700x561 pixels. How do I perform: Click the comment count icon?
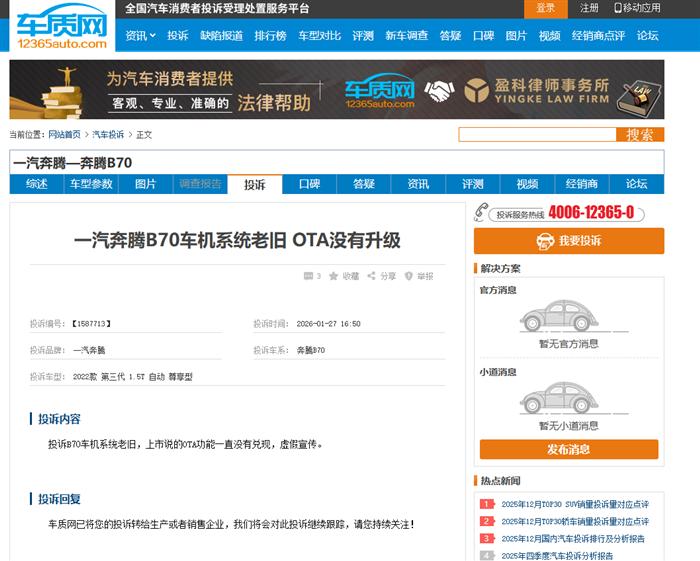coord(308,276)
